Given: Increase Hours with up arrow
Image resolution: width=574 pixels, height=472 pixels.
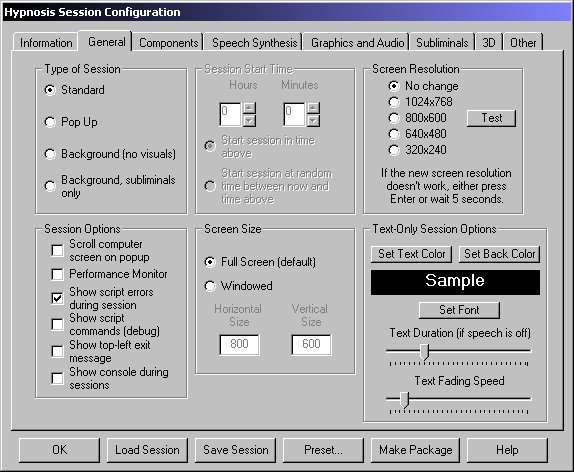Looking at the screenshot, I should [x=249, y=108].
